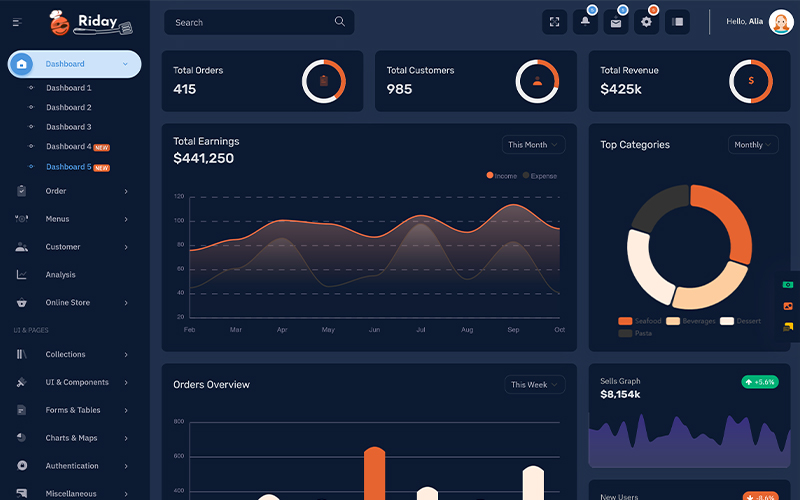Click the Authentication circle icon

coord(22,465)
